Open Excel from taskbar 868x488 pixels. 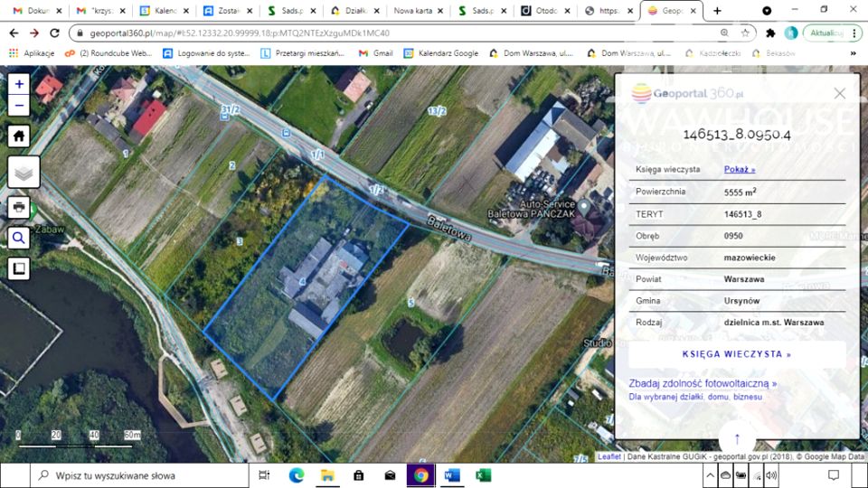click(483, 475)
